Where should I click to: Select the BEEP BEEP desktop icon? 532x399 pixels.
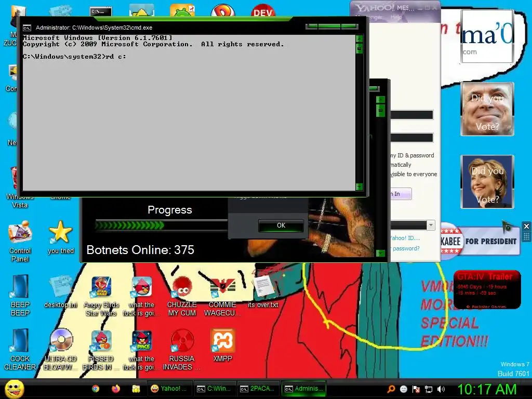coord(20,296)
